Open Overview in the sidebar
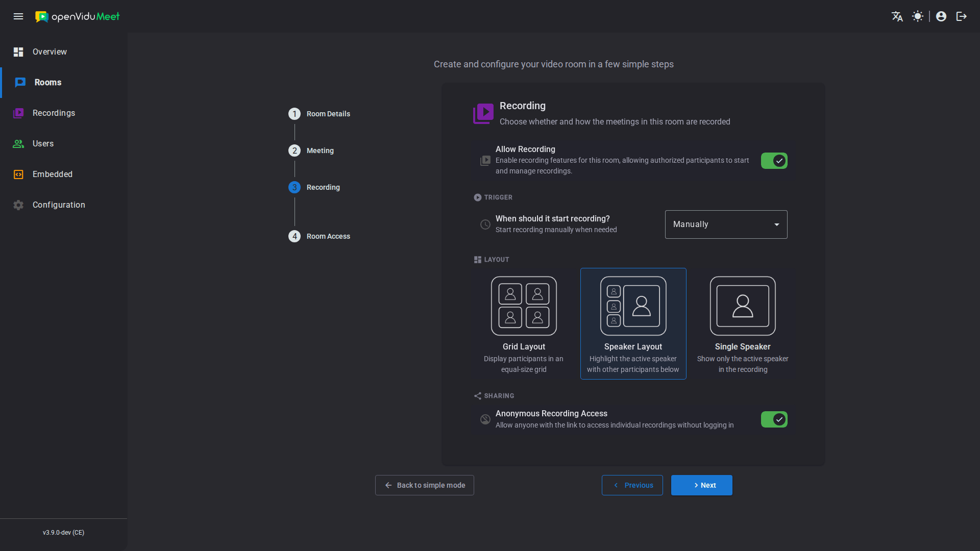 (x=63, y=52)
